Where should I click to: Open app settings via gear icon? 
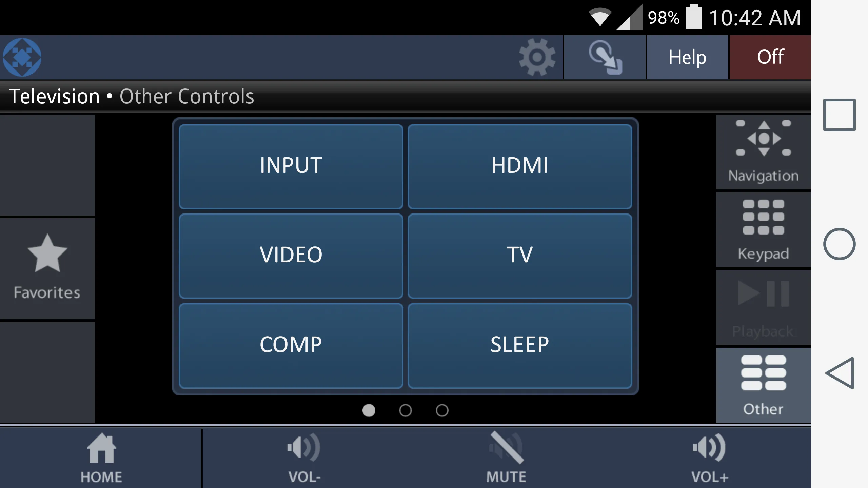tap(536, 57)
